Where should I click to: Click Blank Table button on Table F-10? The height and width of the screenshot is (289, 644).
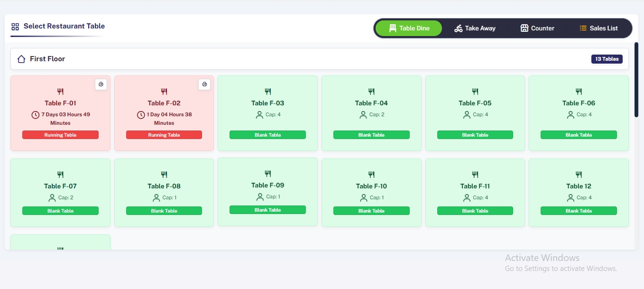coord(371,211)
